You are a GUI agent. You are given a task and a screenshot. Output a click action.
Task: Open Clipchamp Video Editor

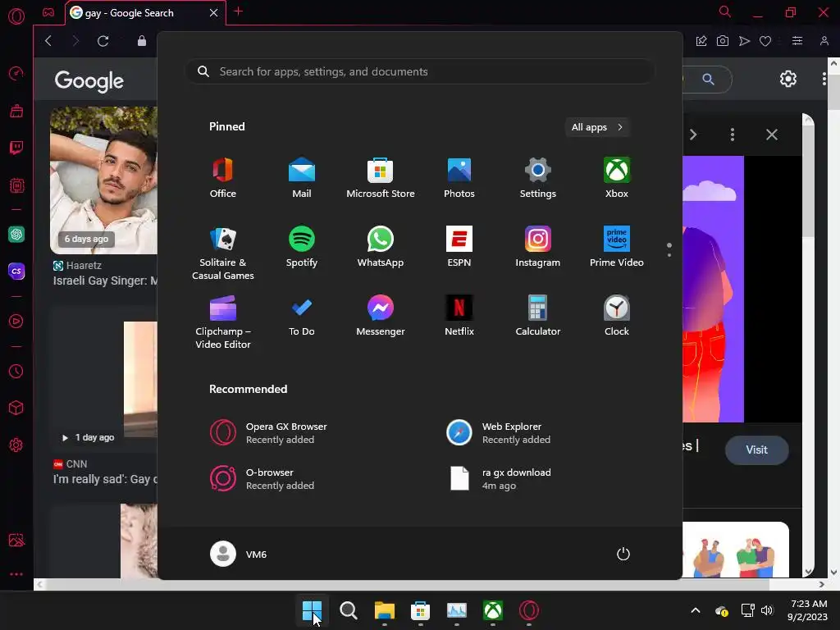223,322
